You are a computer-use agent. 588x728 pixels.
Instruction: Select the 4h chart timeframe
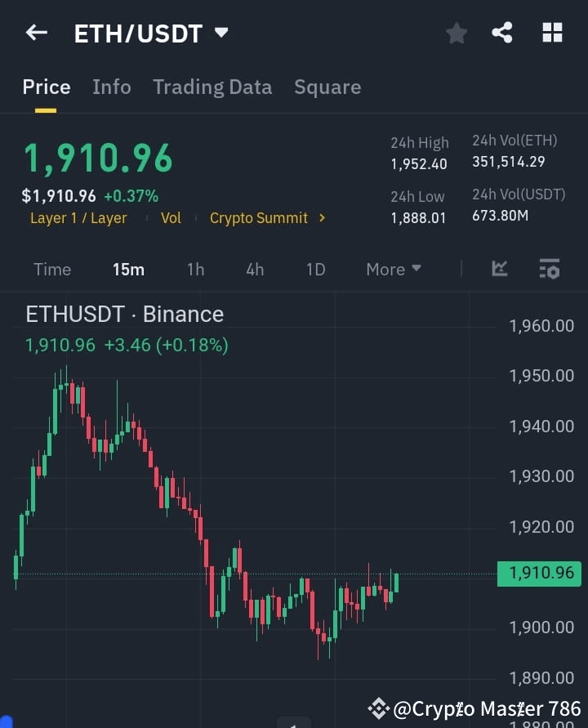(254, 269)
